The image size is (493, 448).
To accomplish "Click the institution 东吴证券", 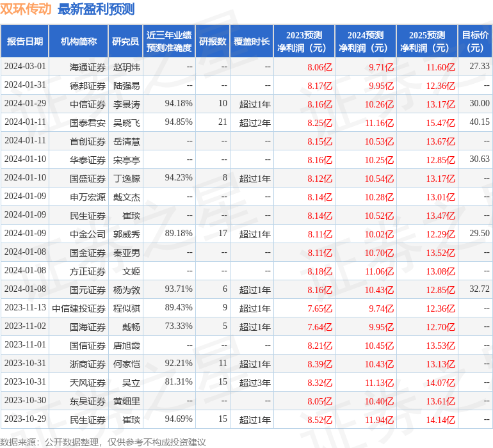I will (88, 401).
